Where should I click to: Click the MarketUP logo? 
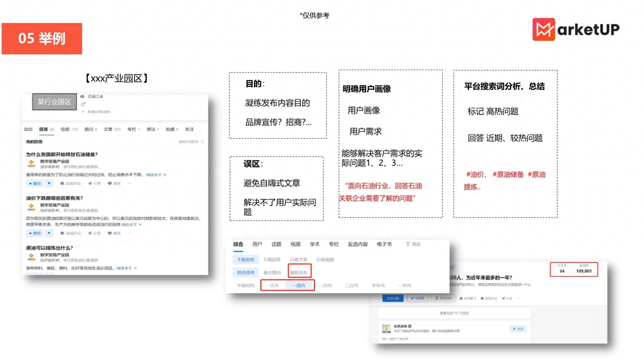coord(576,29)
